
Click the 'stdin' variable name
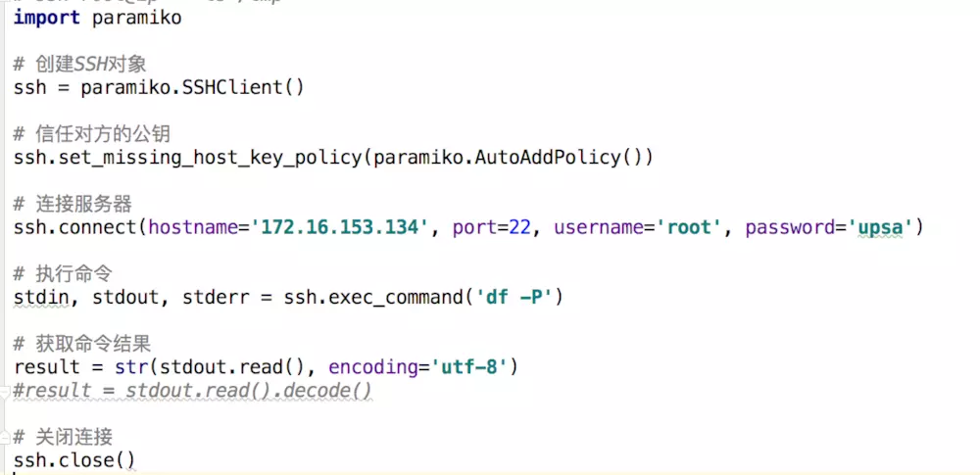41,298
